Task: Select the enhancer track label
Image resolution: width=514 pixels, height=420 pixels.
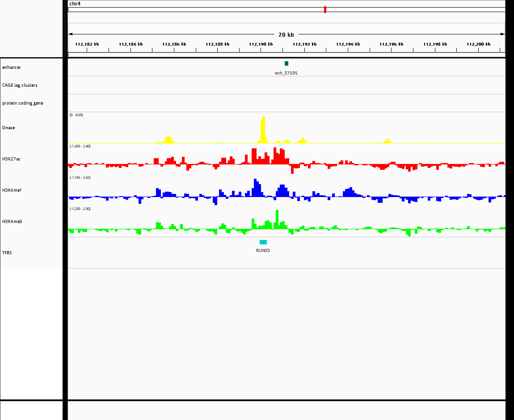Action: pyautogui.click(x=12, y=67)
